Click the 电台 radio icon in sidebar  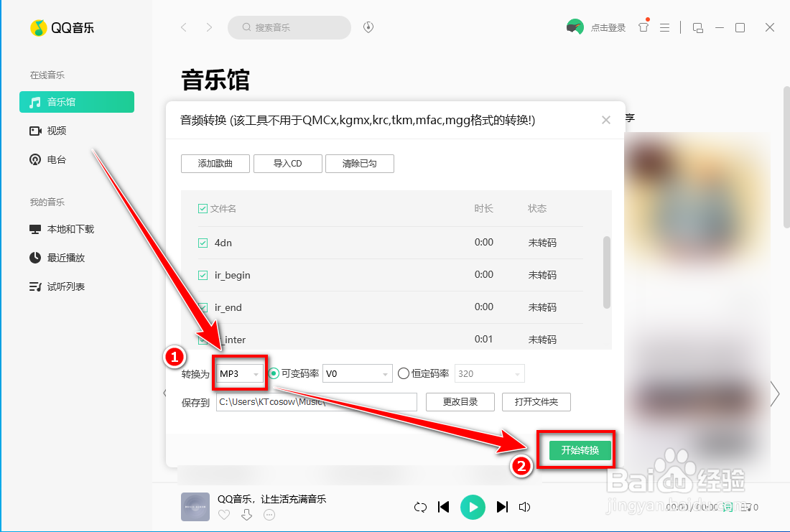[x=34, y=159]
